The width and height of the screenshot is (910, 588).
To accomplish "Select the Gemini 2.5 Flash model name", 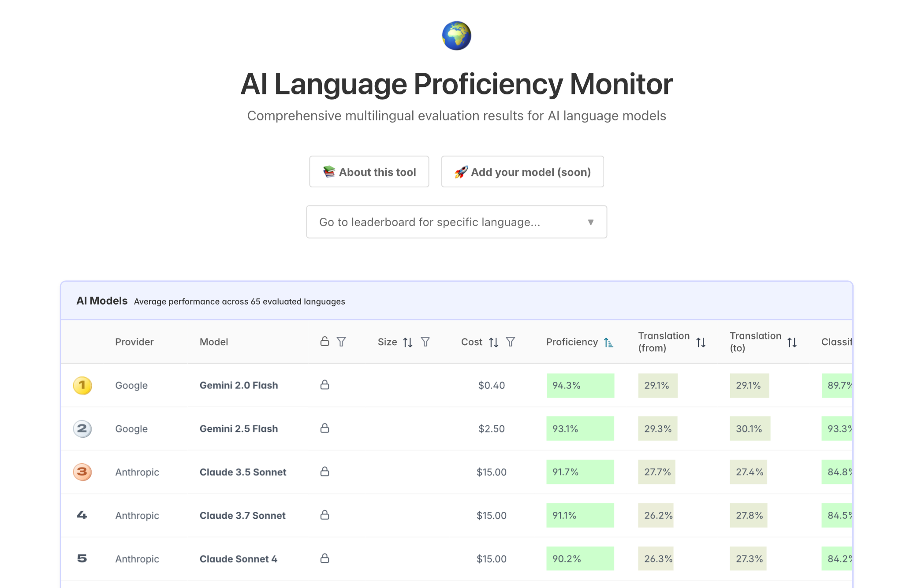I will 239,428.
